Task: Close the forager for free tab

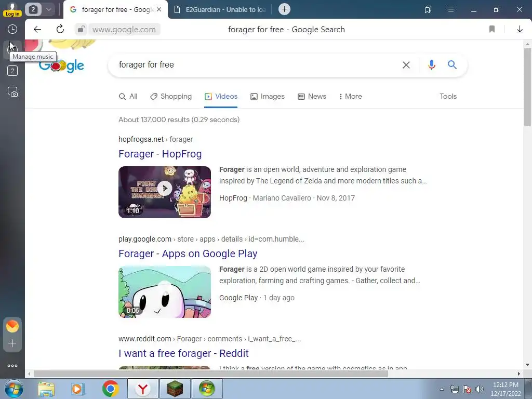Action: click(159, 9)
